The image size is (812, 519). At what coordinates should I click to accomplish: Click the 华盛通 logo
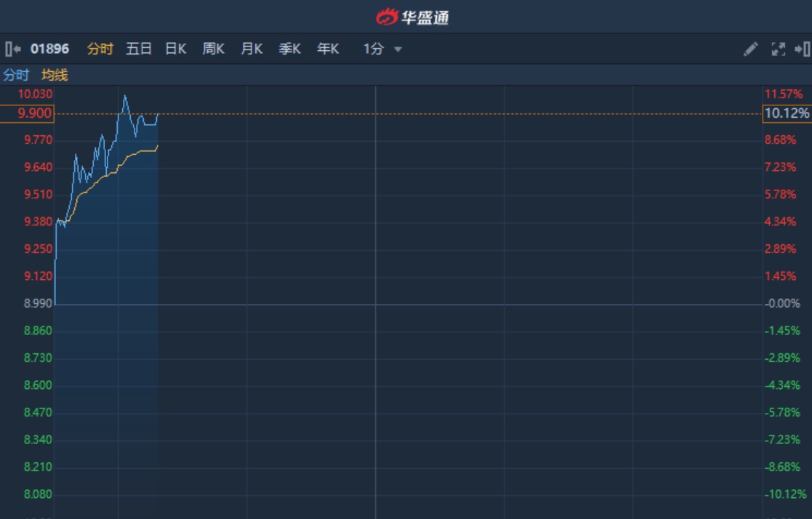(413, 17)
